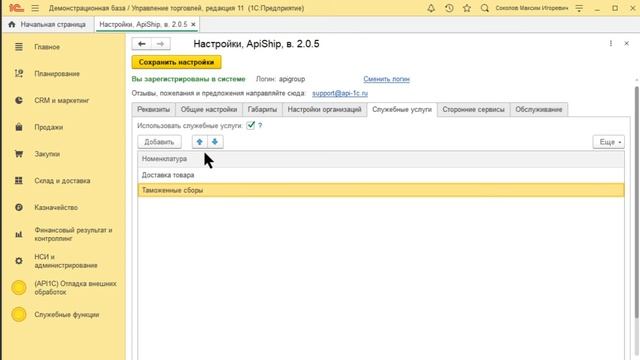Switch to Начальная страница tab
The width and height of the screenshot is (640, 360).
coord(48,24)
